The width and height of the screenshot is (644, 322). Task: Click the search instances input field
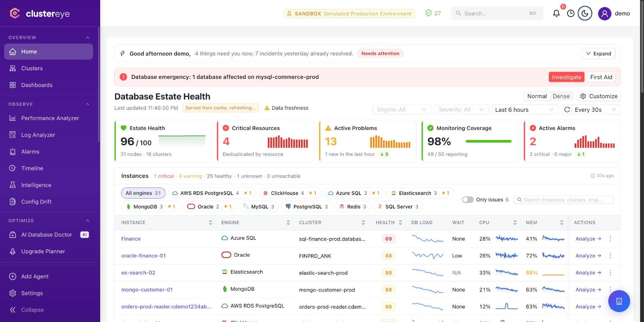pos(564,200)
